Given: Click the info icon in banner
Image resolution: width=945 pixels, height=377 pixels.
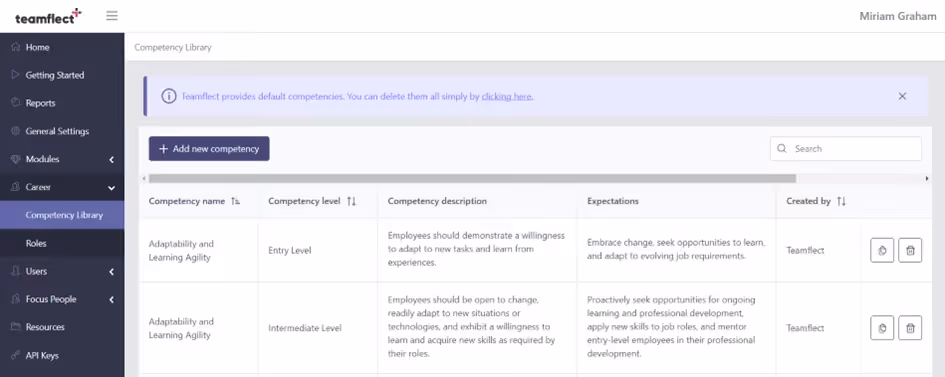Looking at the screenshot, I should tap(169, 96).
